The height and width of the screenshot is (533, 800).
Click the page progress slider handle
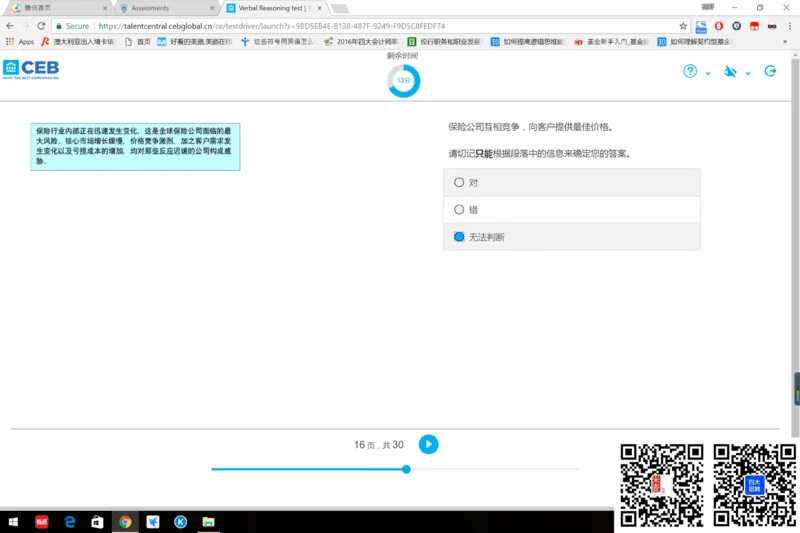406,469
